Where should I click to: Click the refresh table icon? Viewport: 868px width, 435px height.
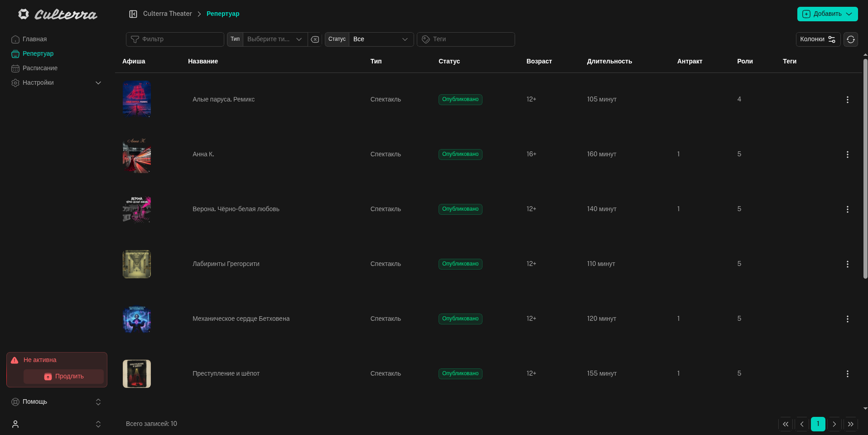(851, 39)
